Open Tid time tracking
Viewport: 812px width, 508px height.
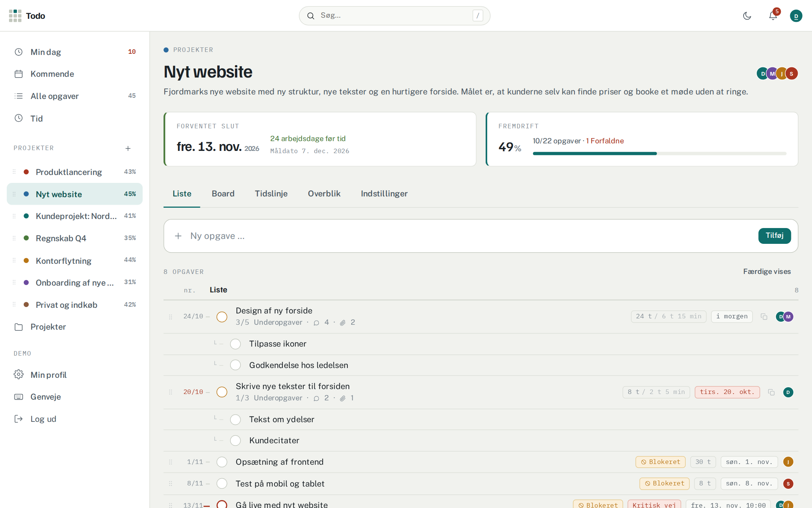pos(74,119)
